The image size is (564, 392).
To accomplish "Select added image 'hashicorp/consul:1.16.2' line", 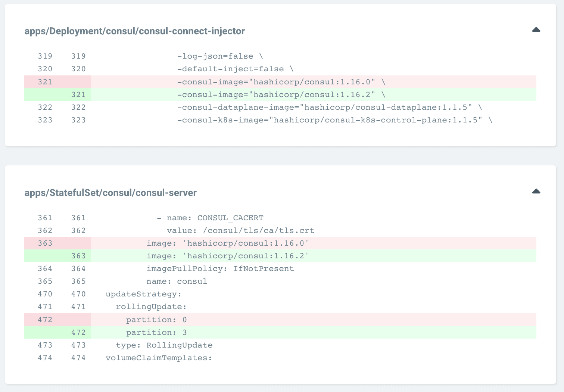I will pos(228,256).
